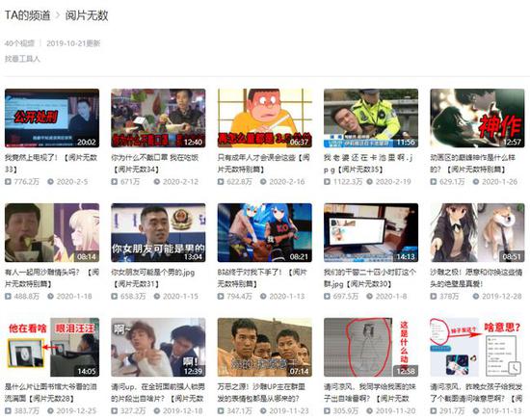The height and width of the screenshot is (420, 530).
Task: Click play-count icon beside 622.8万
Action: pos(221,182)
